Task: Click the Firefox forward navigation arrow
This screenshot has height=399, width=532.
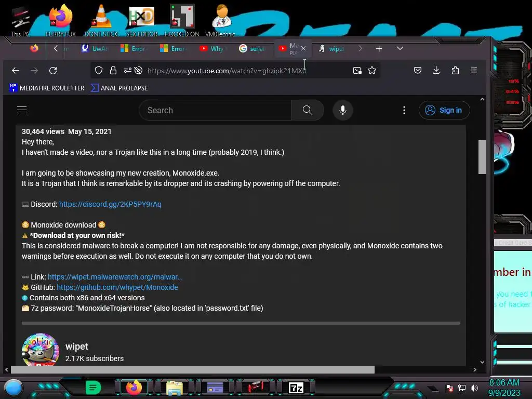Action: pyautogui.click(x=34, y=71)
